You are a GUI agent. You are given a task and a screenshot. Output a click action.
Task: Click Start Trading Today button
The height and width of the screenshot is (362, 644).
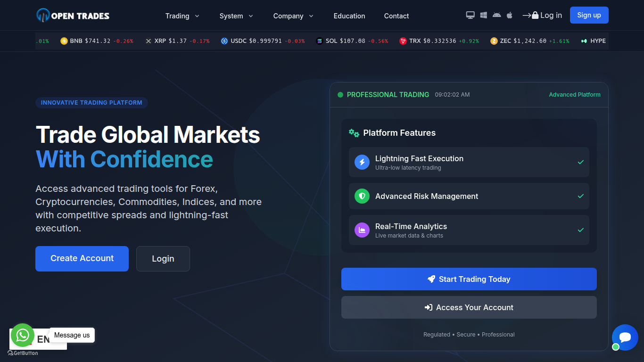[469, 279]
